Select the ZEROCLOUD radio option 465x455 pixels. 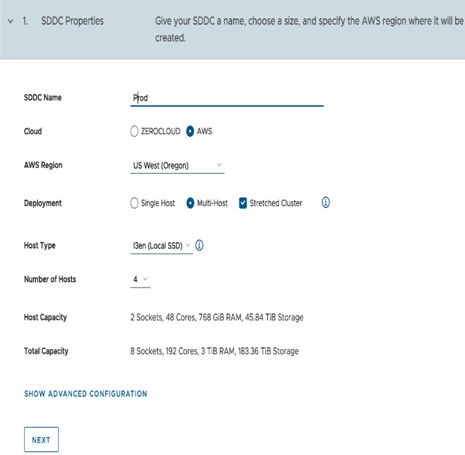[134, 131]
